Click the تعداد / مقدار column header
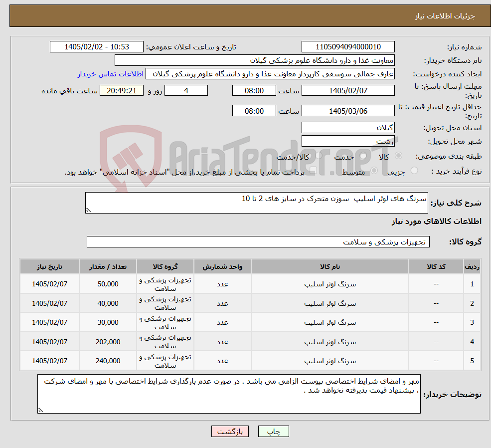 pyautogui.click(x=108, y=266)
